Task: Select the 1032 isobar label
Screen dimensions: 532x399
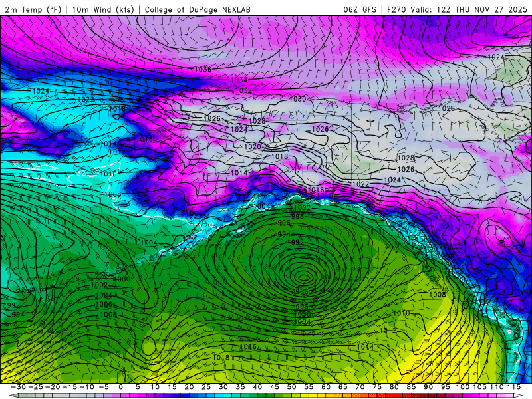Action: 243,90
